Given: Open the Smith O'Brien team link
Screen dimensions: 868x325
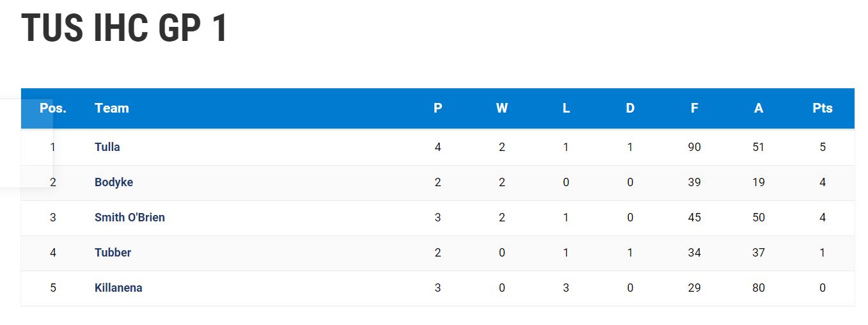Looking at the screenshot, I should coord(130,218).
